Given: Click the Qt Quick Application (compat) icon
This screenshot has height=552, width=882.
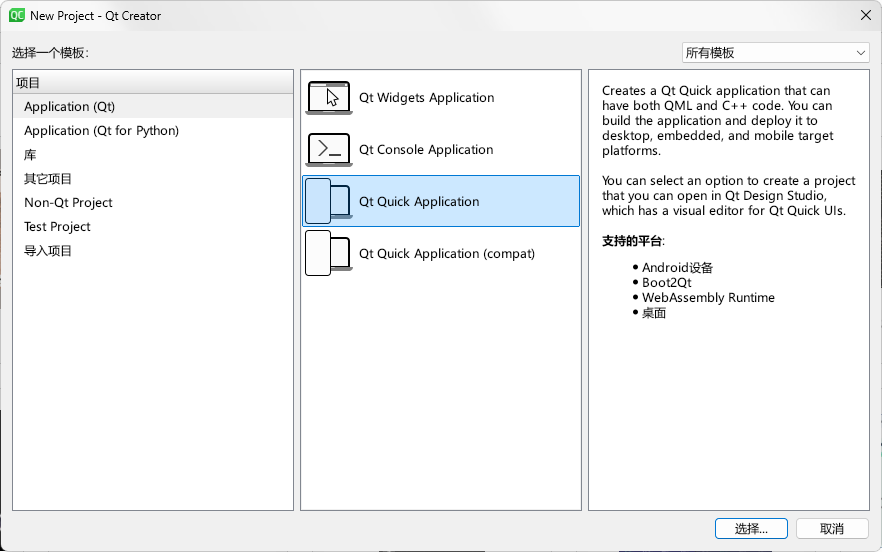Looking at the screenshot, I should point(328,254).
